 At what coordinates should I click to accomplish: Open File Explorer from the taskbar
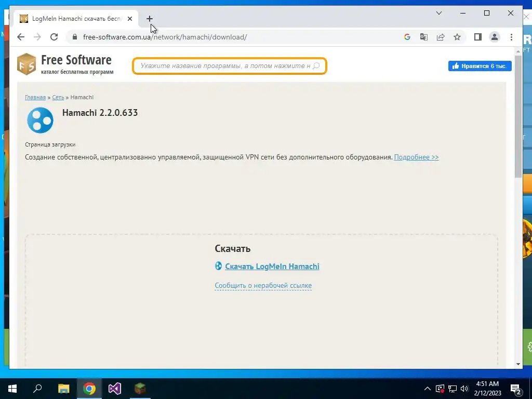point(63,389)
